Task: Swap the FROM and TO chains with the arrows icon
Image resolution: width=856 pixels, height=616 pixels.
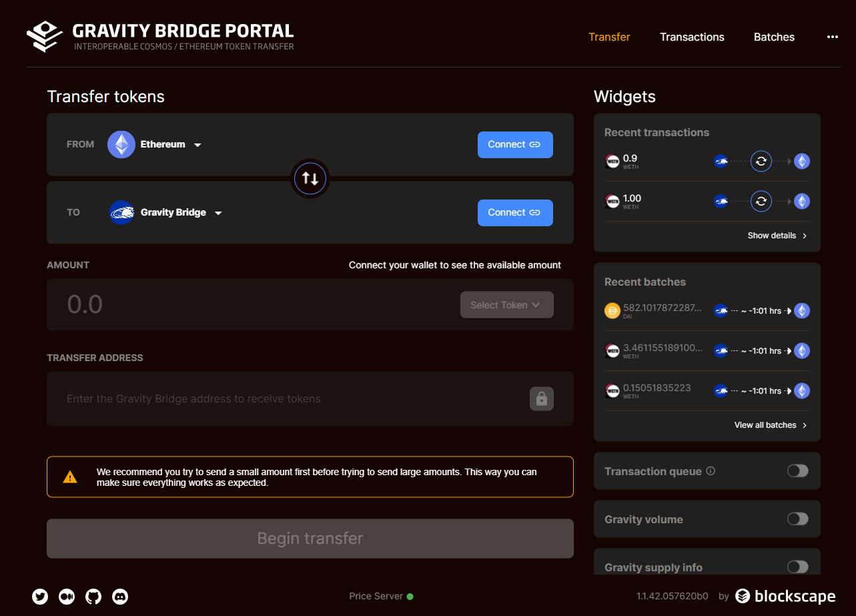Action: 310,179
